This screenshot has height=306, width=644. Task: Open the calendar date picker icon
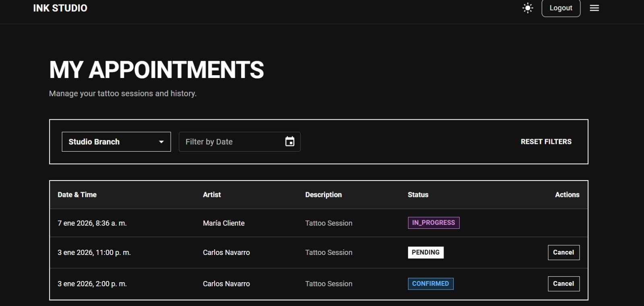point(290,142)
